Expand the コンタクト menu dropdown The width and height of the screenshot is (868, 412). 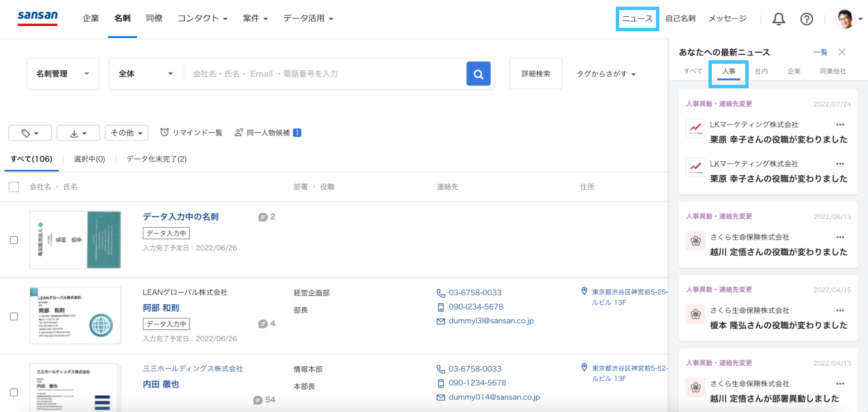(x=202, y=18)
